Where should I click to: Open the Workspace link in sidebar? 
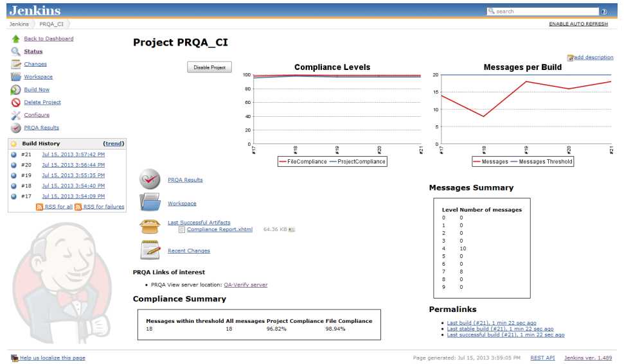pos(38,76)
